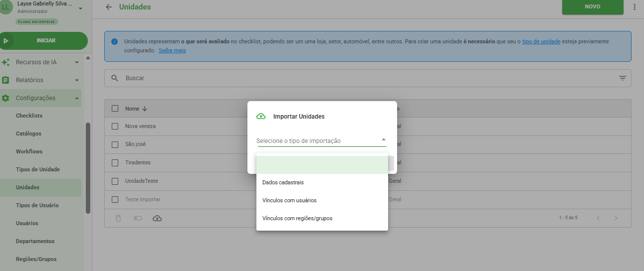Click the Nome column header

(132, 109)
